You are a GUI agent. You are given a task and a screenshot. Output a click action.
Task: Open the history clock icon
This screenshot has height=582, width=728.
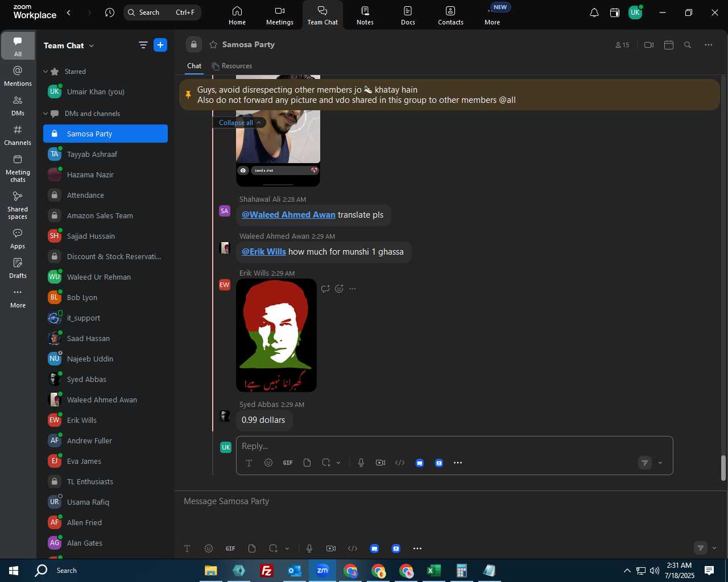click(x=110, y=13)
